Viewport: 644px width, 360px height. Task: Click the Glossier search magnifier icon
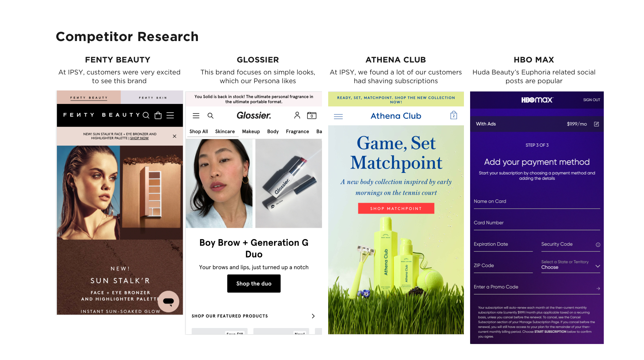(211, 116)
